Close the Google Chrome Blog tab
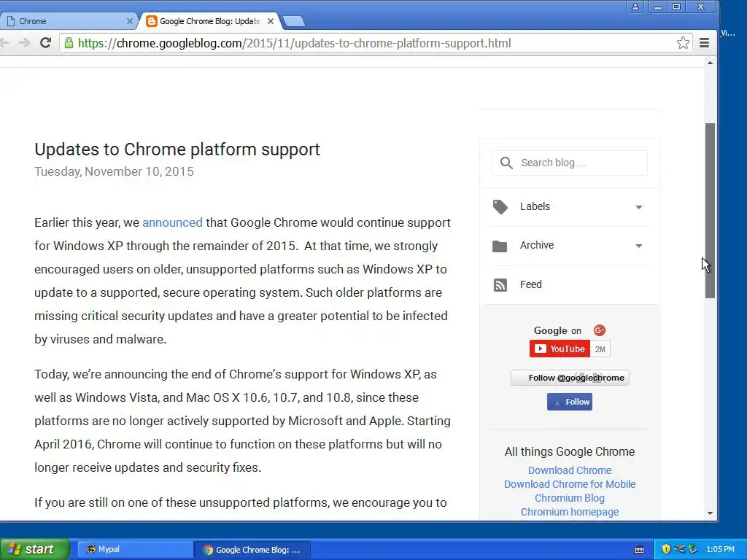The image size is (747, 560). (x=270, y=21)
